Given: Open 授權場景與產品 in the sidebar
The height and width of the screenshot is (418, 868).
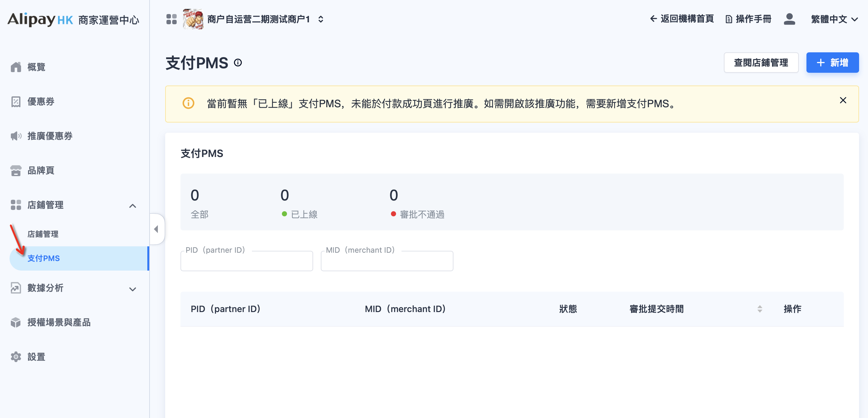Looking at the screenshot, I should pyautogui.click(x=59, y=322).
